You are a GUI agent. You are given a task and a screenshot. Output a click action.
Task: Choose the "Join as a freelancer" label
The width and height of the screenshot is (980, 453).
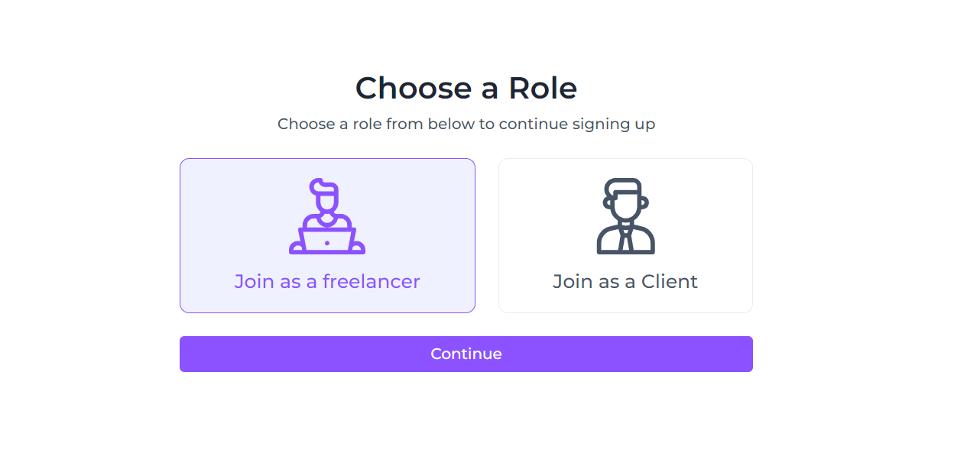[x=327, y=282]
